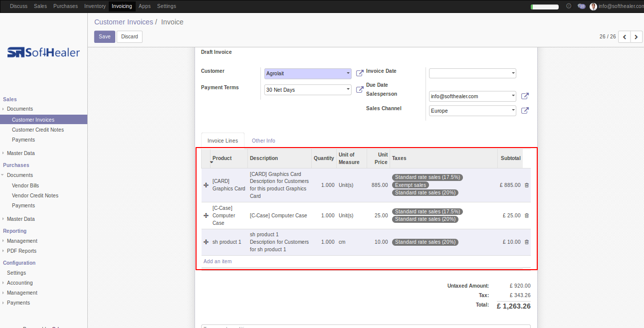
Task: Expand Sales Master Data in sidebar
Action: pos(20,153)
